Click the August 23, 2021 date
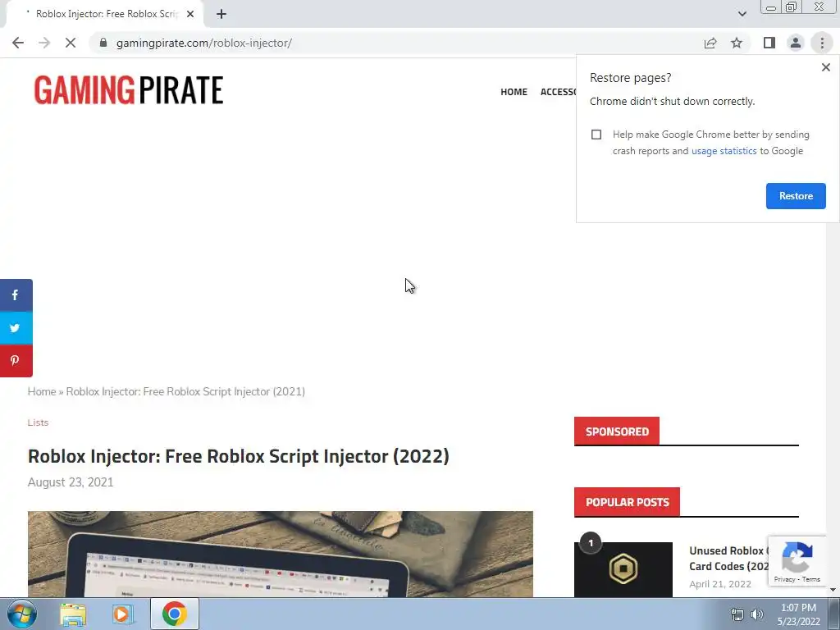The height and width of the screenshot is (630, 840). 71,482
